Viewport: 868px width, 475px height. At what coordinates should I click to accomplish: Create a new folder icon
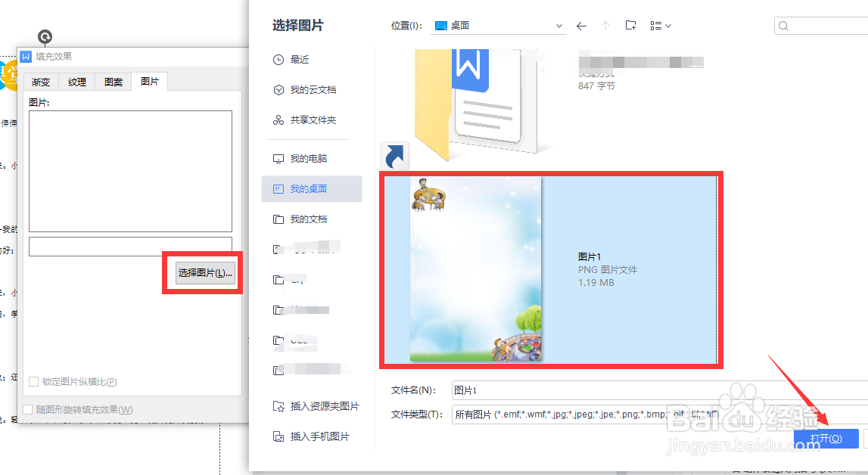630,26
